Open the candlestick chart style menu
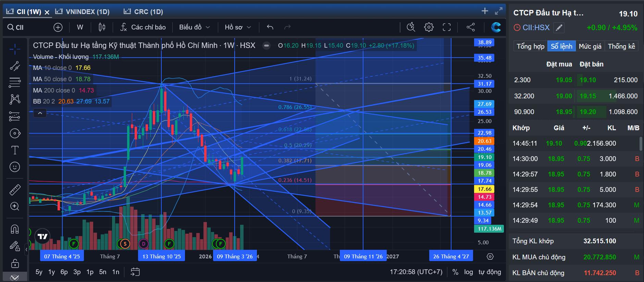Image resolution: width=644 pixels, height=282 pixels. click(x=102, y=27)
